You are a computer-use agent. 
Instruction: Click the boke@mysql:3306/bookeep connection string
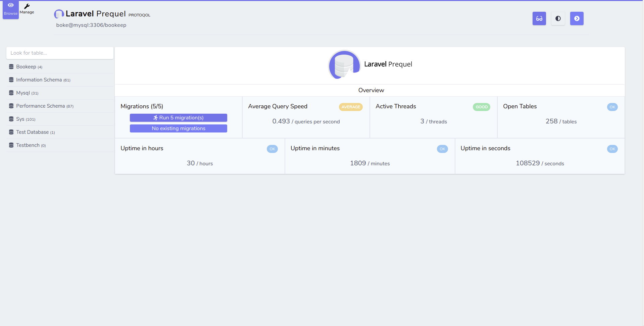point(91,25)
